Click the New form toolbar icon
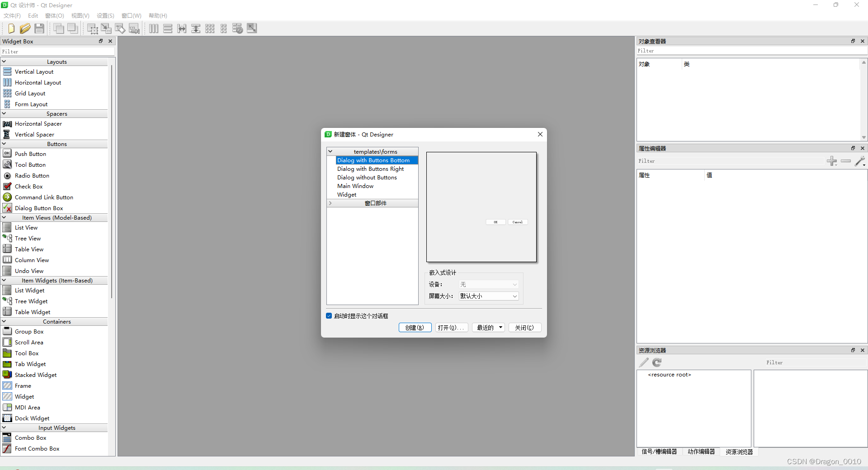868x470 pixels. 11,28
